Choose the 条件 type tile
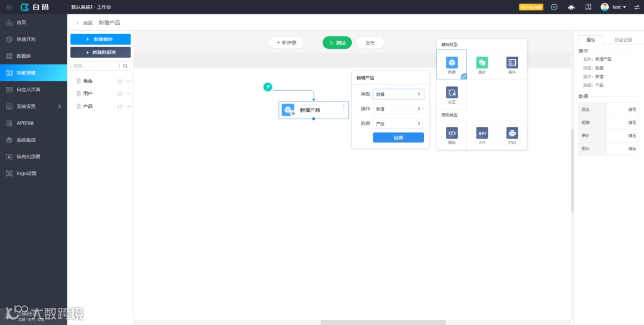Viewport: 644px width, 325px height. [x=512, y=65]
